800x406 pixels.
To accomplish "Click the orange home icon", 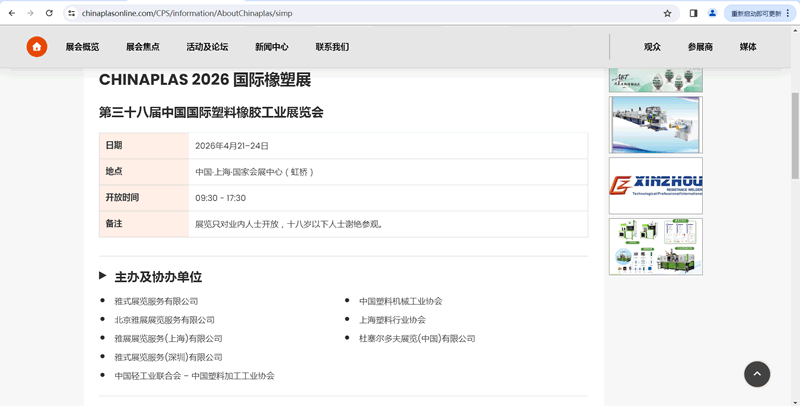I will (x=36, y=47).
